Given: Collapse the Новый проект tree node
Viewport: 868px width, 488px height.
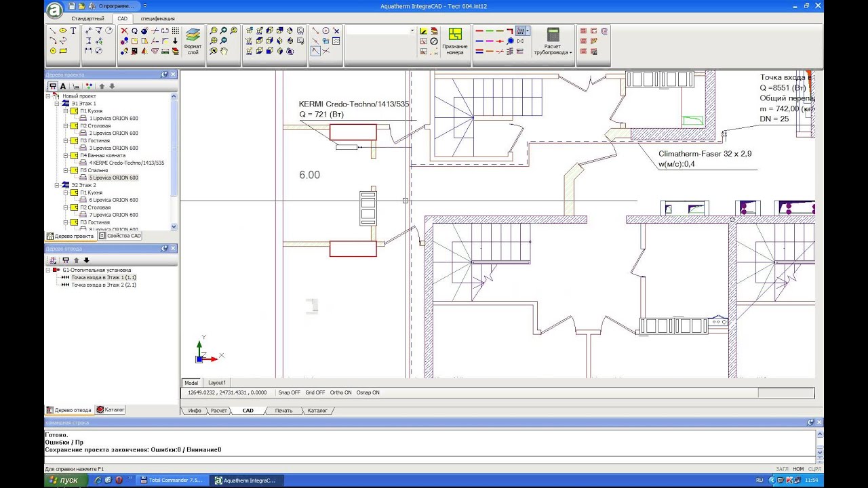Looking at the screenshot, I should pyautogui.click(x=48, y=96).
